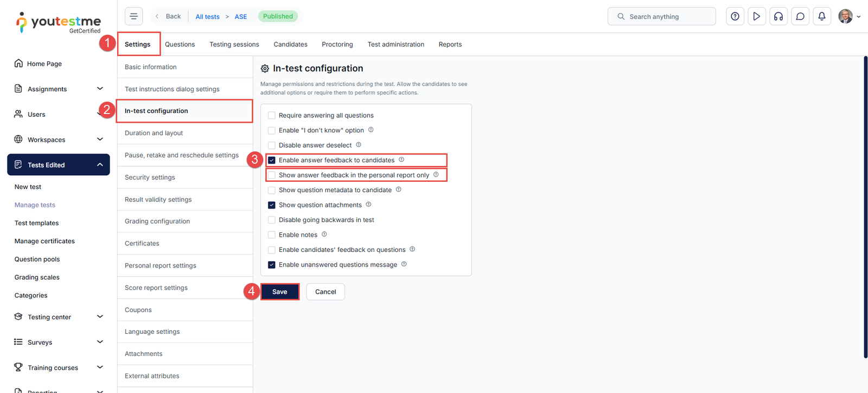The height and width of the screenshot is (393, 868).
Task: Check Disable going backwards in test
Action: point(272,220)
